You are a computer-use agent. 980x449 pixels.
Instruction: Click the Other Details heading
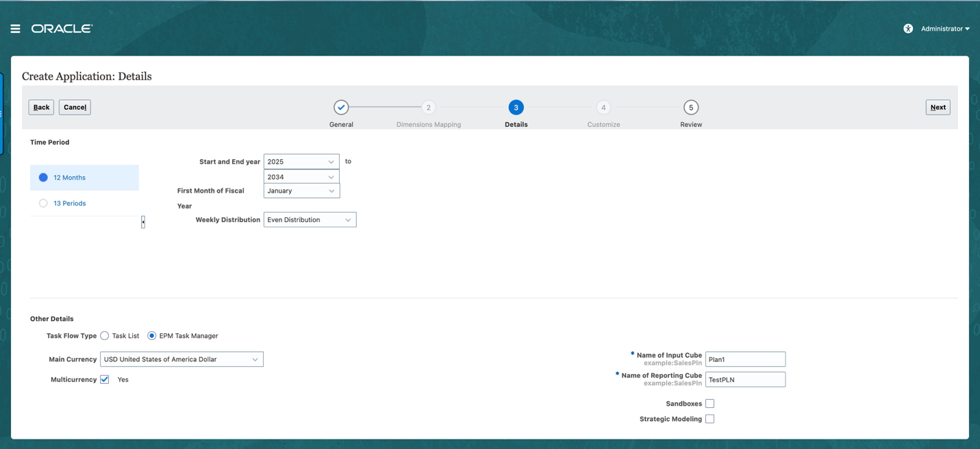pyautogui.click(x=51, y=319)
